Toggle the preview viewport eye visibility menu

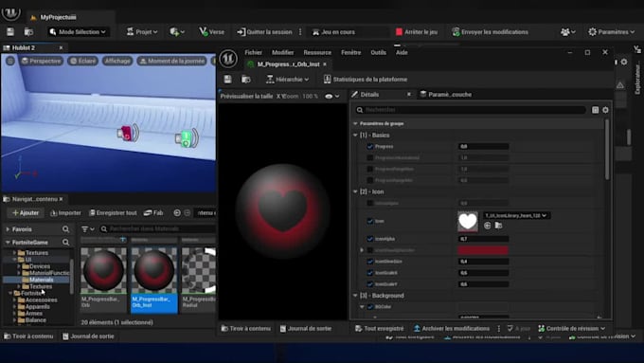tap(332, 96)
